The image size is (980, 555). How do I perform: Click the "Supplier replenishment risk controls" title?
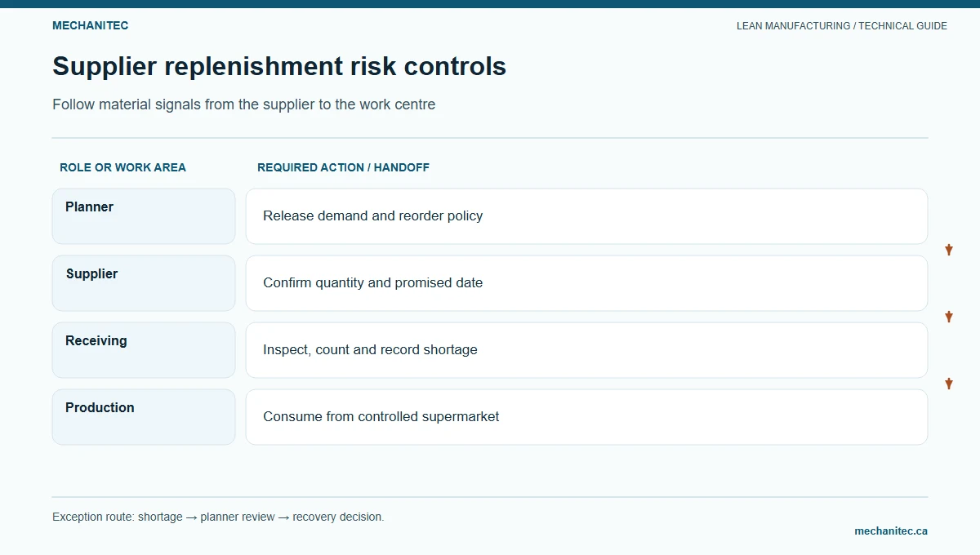point(279,66)
